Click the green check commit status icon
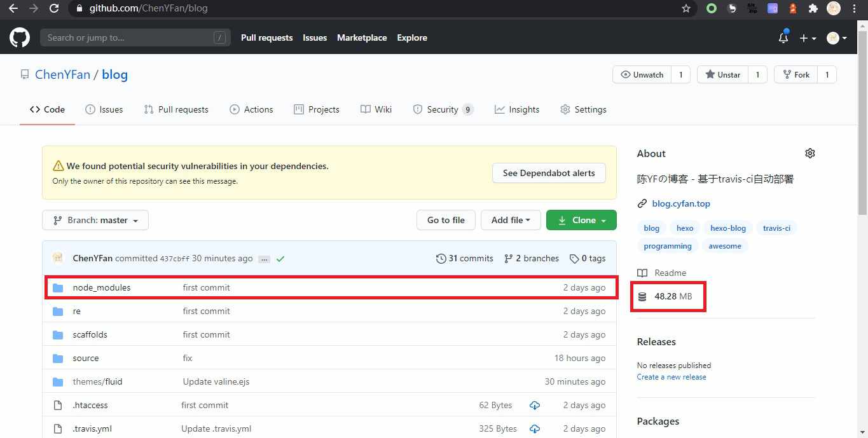This screenshot has height=438, width=868. coord(280,259)
